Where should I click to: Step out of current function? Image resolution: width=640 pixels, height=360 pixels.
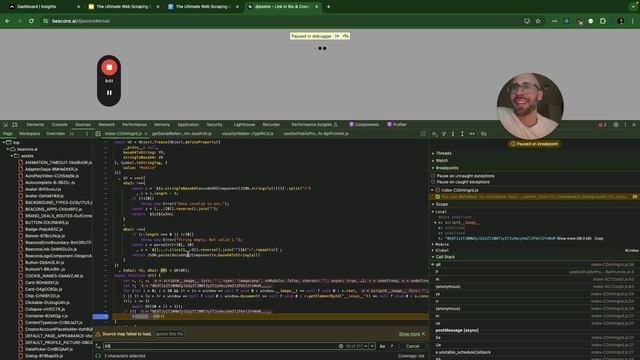(x=462, y=134)
